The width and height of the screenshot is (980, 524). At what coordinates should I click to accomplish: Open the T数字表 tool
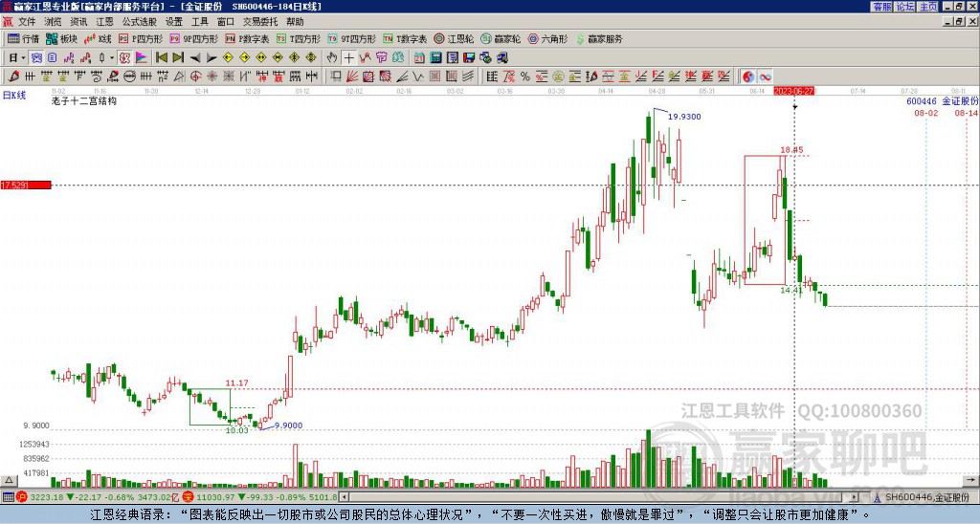point(405,38)
